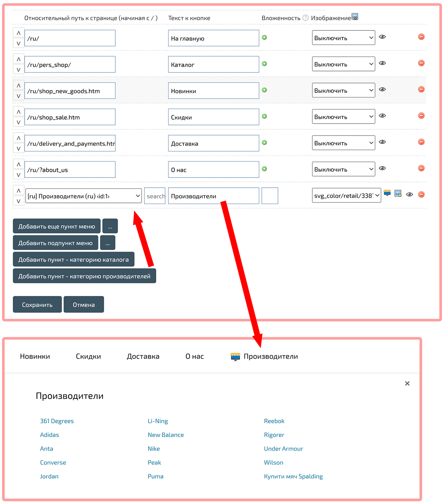Move the О нас row down
This screenshot has width=444, height=504.
tap(18, 175)
